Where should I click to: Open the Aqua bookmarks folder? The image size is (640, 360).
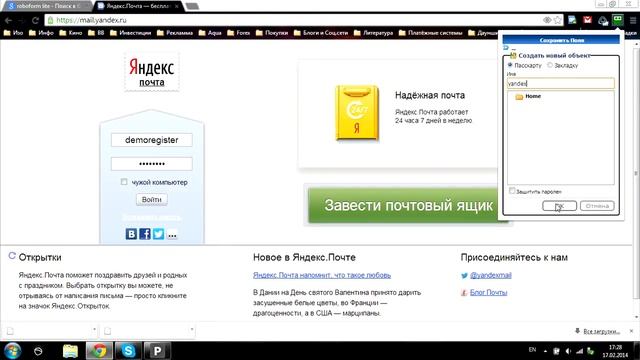tap(210, 33)
